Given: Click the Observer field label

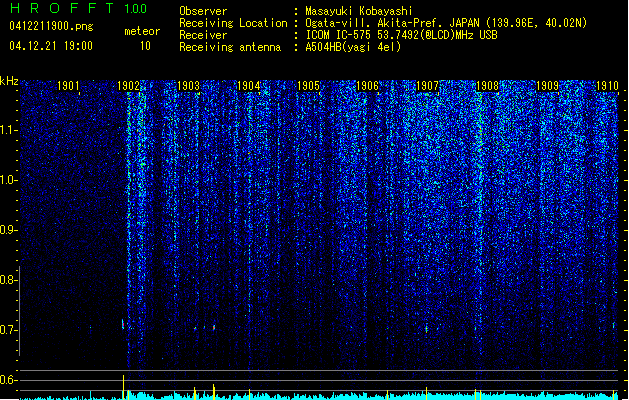Looking at the screenshot, I should [x=203, y=11].
